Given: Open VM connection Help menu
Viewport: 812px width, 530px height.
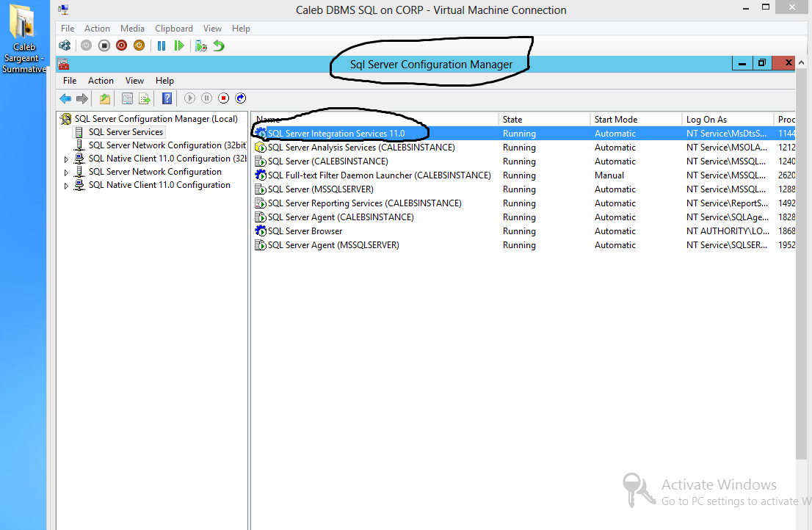Looking at the screenshot, I should tap(241, 29).
